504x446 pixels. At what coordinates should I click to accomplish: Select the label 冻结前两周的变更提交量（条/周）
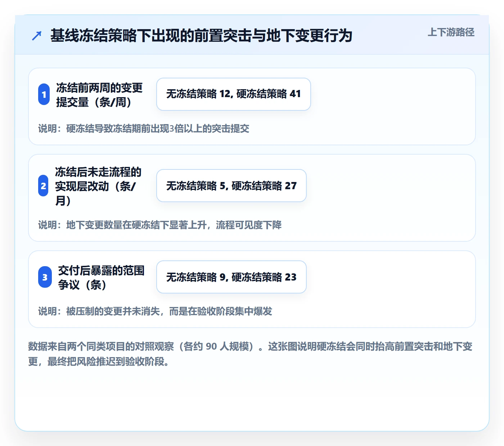tap(99, 95)
